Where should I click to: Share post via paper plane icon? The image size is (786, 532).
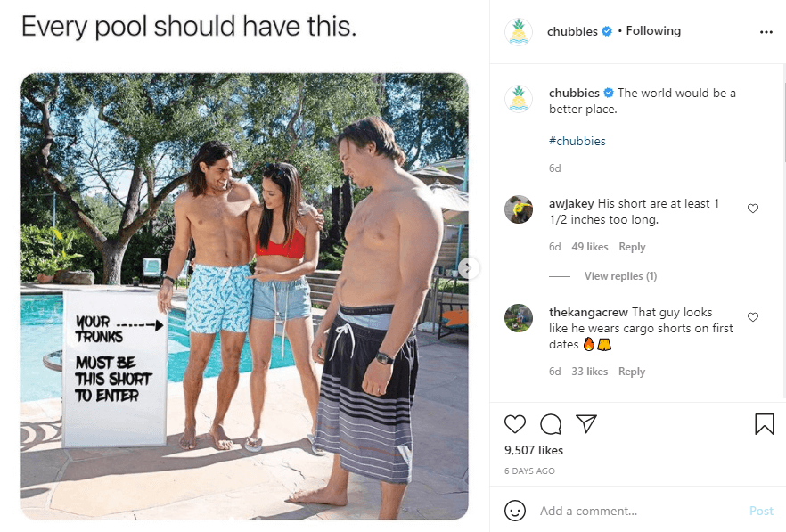point(586,423)
